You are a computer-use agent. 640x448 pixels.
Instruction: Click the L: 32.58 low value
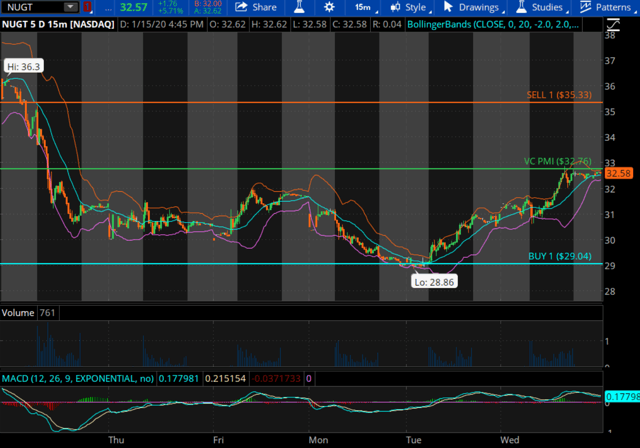tap(309, 24)
